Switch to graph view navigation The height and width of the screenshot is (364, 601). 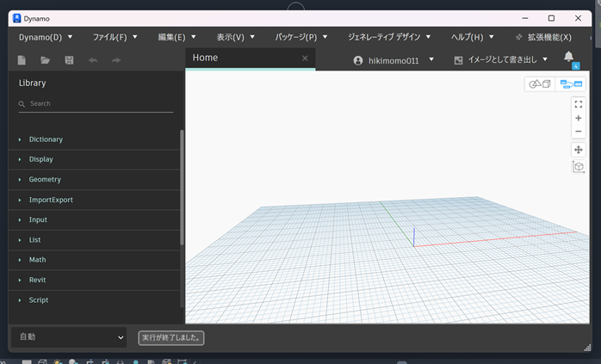571,83
